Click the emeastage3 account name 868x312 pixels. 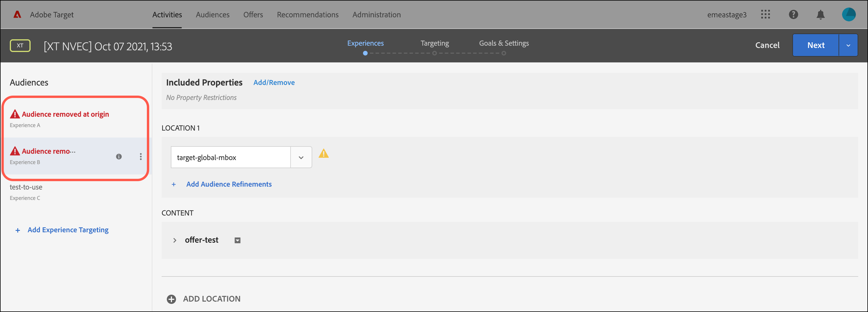(727, 15)
